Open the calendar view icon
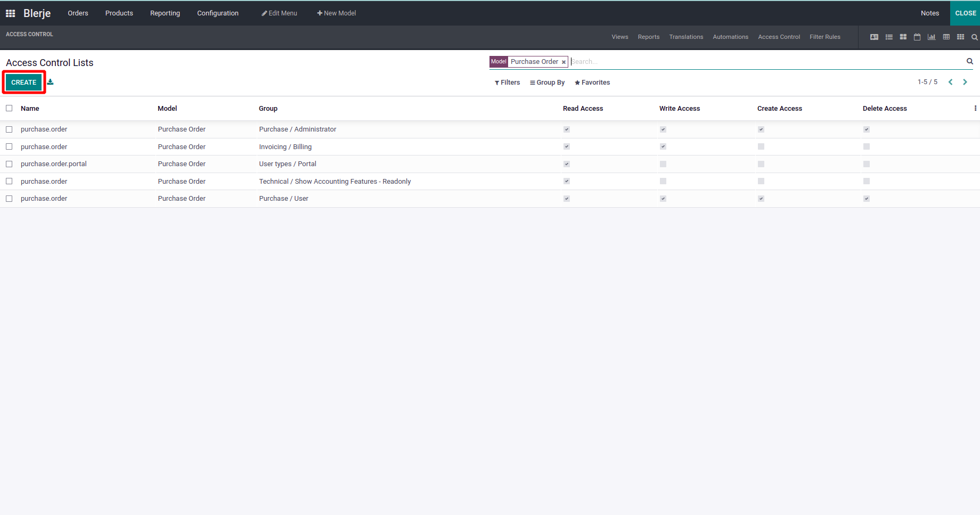980x515 pixels. [x=917, y=37]
